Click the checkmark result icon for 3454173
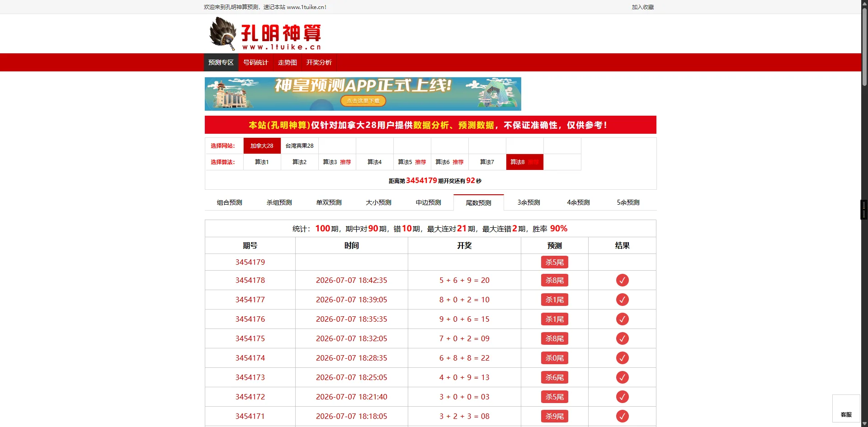Image resolution: width=868 pixels, height=427 pixels. tap(622, 377)
